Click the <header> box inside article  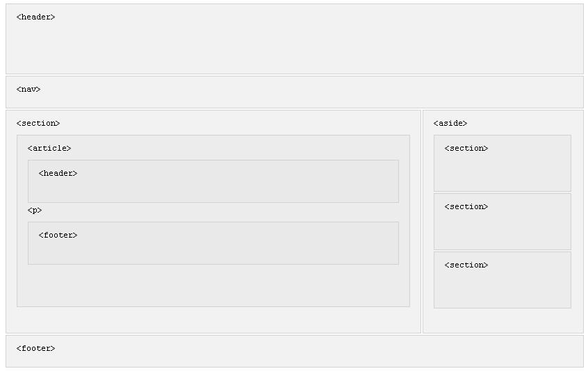click(x=213, y=181)
